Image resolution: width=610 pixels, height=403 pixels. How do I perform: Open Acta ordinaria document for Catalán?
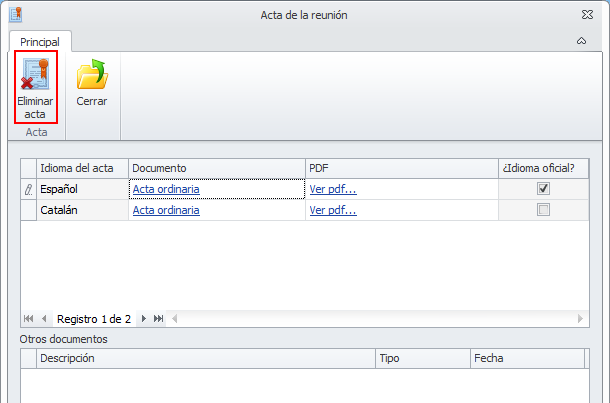click(166, 210)
